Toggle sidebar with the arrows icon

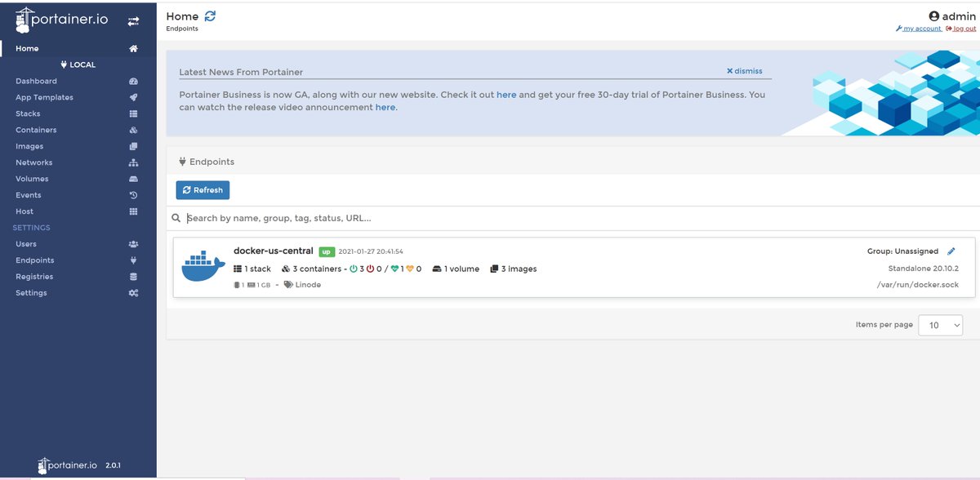coord(133,21)
